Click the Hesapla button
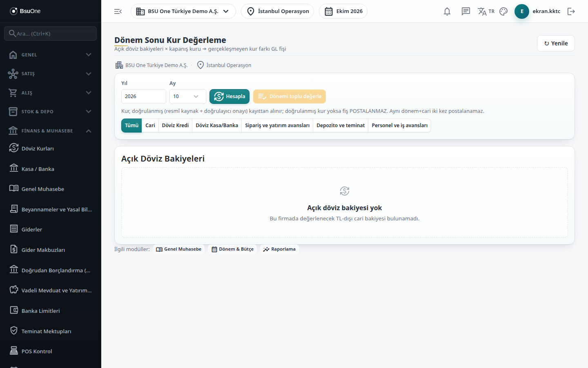The width and height of the screenshot is (588, 368). coord(229,96)
